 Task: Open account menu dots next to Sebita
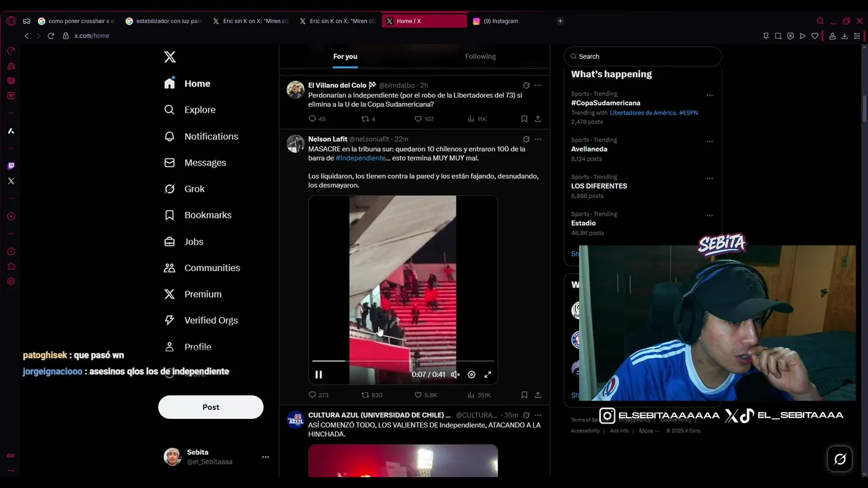pos(265,457)
